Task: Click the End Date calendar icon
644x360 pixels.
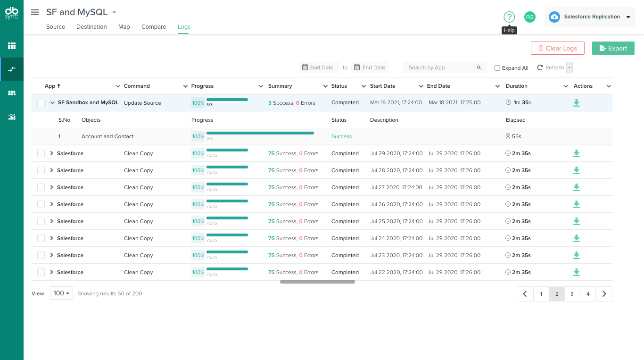Action: [357, 67]
